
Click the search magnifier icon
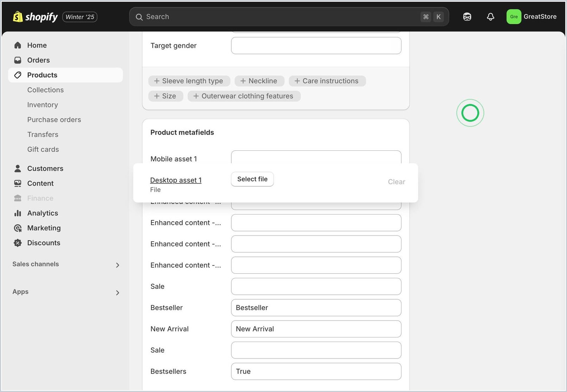(139, 17)
